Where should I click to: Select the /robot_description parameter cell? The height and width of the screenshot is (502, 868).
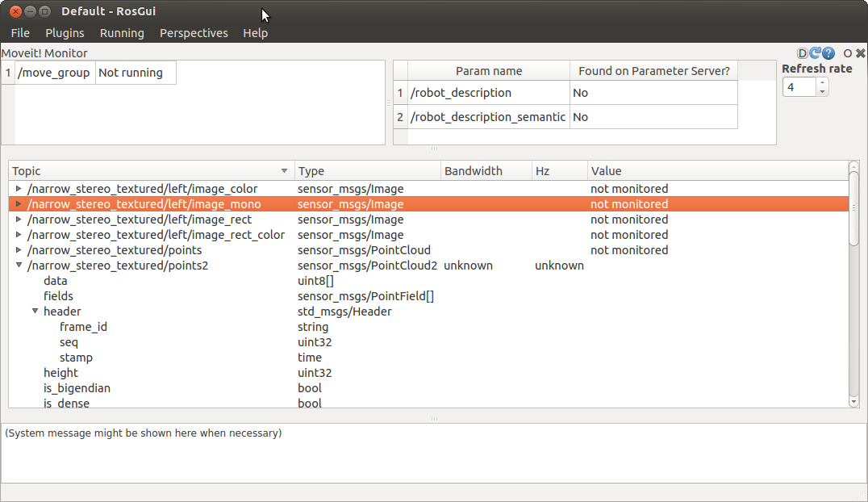489,93
